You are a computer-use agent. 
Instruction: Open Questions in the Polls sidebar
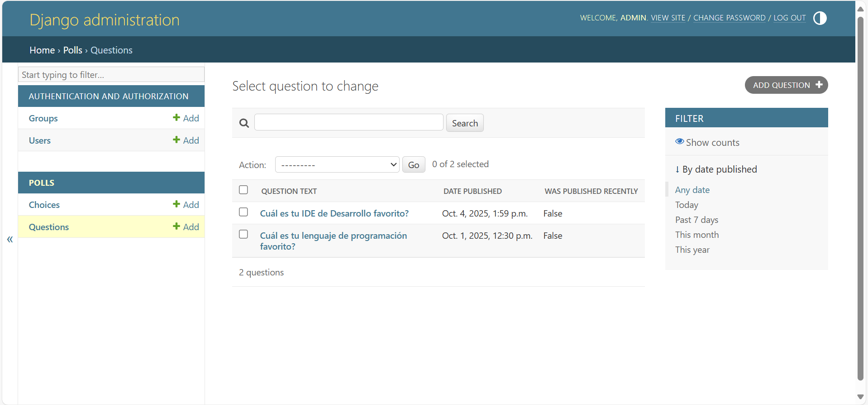click(x=49, y=227)
